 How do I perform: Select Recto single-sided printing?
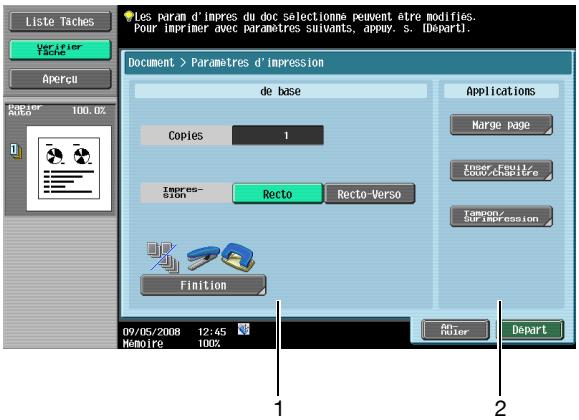(278, 194)
